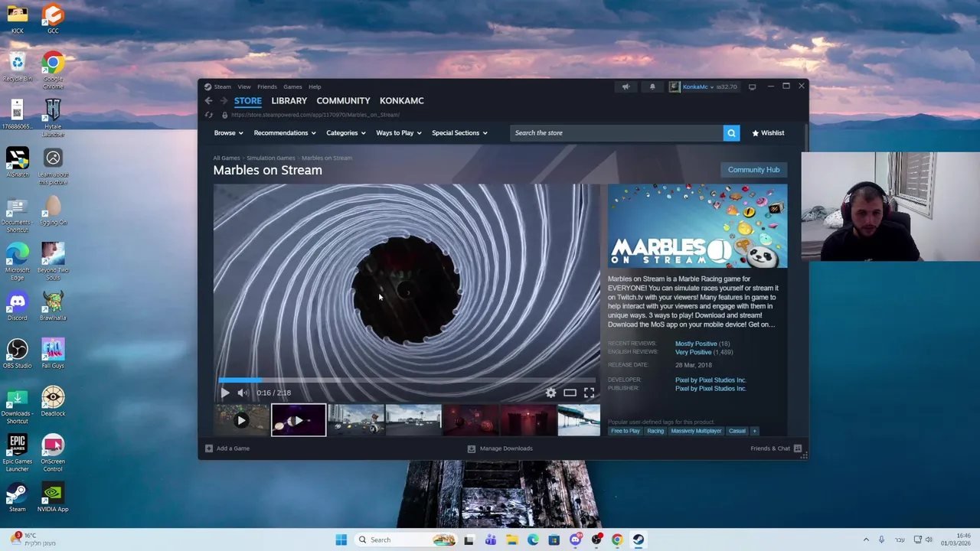Select the Steam desktop shortcut
Viewport: 980px width, 551px height.
pyautogui.click(x=17, y=497)
